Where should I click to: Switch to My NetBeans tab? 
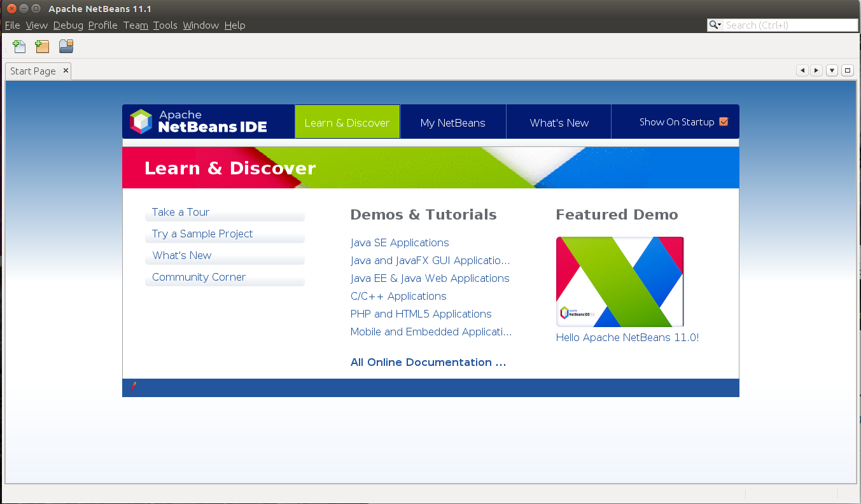click(x=453, y=122)
